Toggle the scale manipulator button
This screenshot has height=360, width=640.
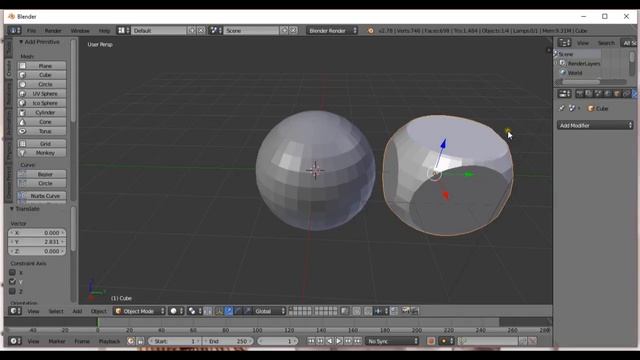click(247, 311)
